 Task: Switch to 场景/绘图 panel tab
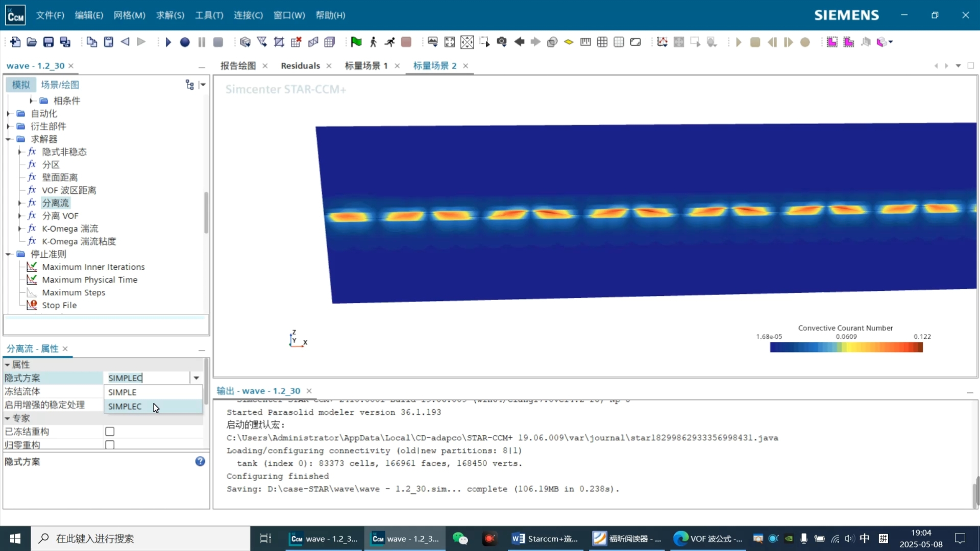[x=60, y=85]
